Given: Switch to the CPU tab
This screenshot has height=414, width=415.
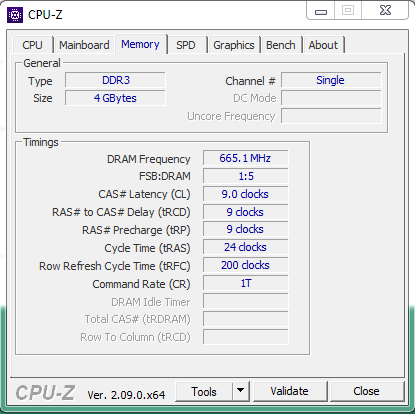Looking at the screenshot, I should point(33,45).
